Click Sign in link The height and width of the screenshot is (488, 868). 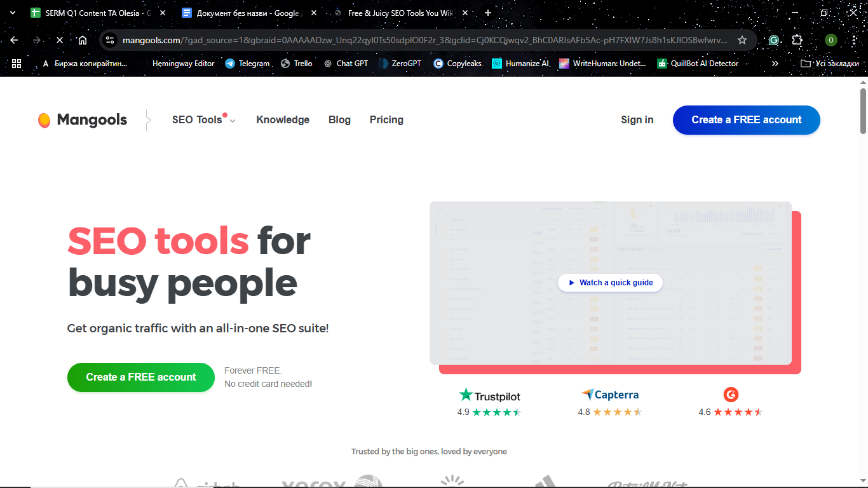pyautogui.click(x=637, y=119)
